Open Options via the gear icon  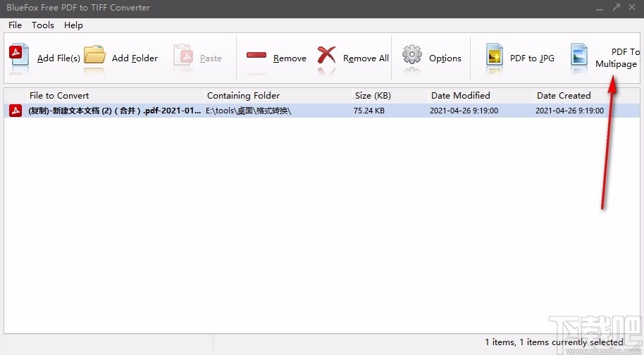pos(412,54)
